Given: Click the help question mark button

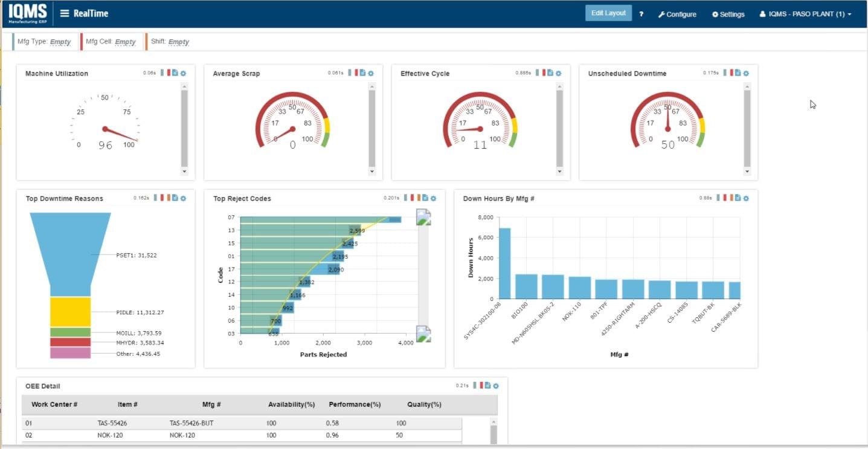Looking at the screenshot, I should point(641,13).
